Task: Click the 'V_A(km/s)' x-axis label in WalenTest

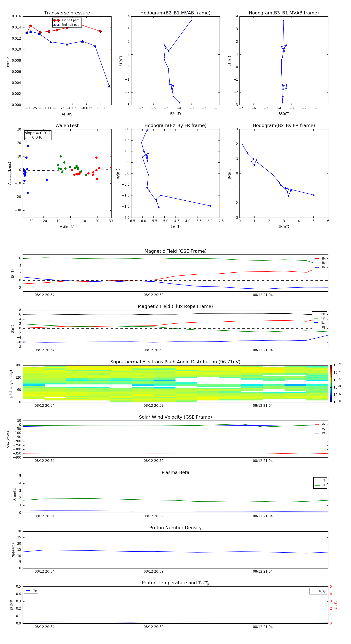Action: pos(67,227)
